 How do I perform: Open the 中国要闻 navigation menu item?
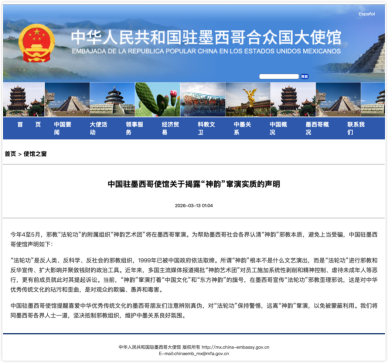[x=62, y=128]
